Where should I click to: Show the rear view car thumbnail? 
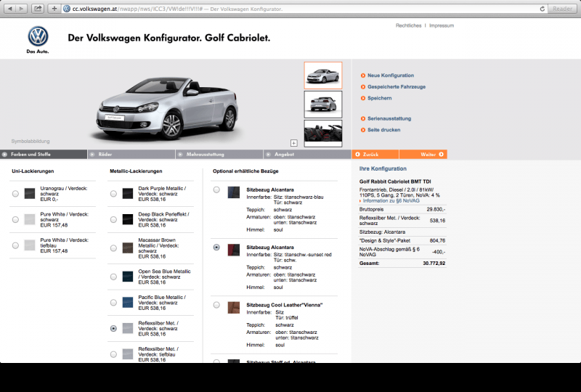322,105
